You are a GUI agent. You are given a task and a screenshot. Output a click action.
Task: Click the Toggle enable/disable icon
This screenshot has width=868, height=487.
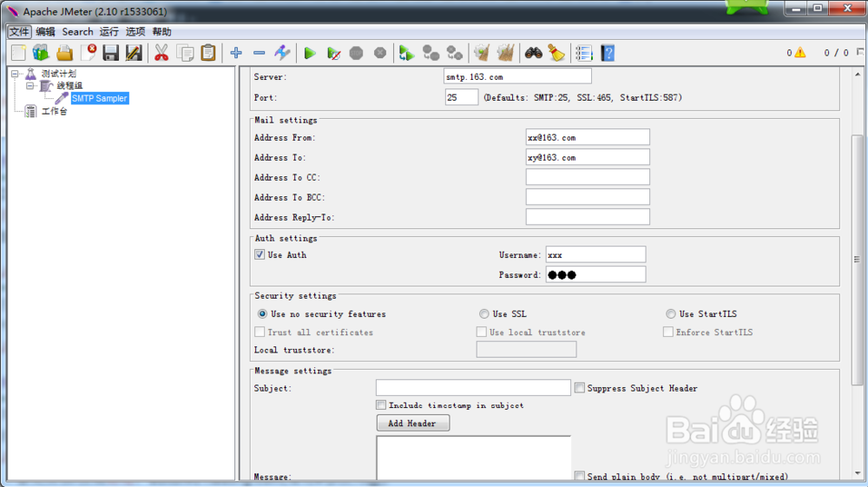[x=282, y=53]
